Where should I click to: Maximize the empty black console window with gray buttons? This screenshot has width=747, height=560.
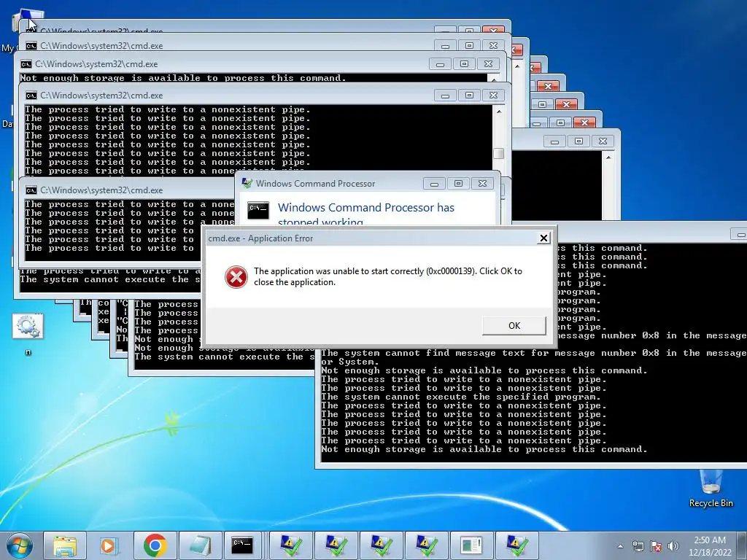pos(578,141)
